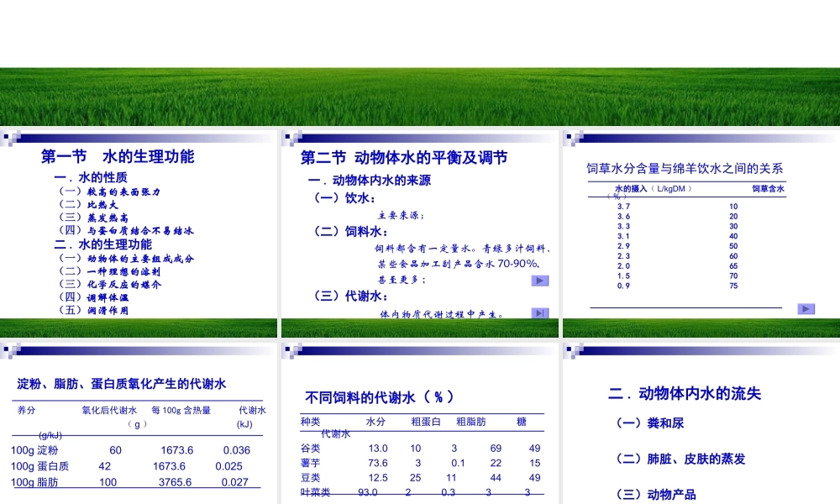Open the 不同饲料的代谢水 (%) slide thumbnail
840x504 pixels.
tap(419, 424)
